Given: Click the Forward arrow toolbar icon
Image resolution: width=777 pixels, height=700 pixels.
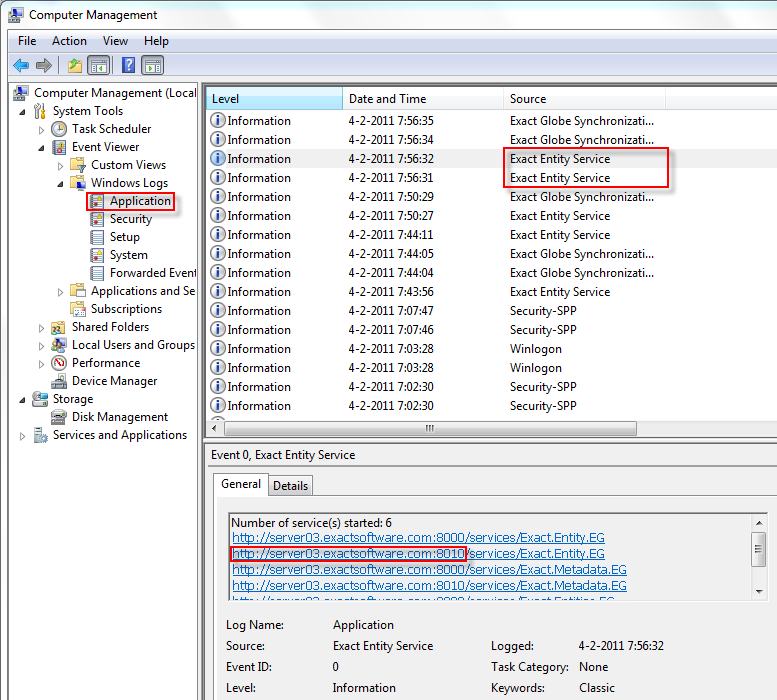Looking at the screenshot, I should click(44, 65).
